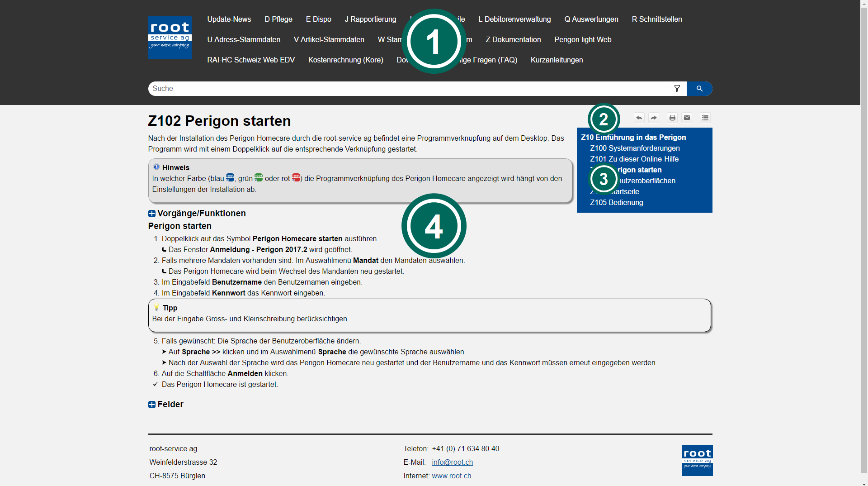Viewport: 868px width, 486px height.
Task: Click into the Suche search field
Action: click(407, 89)
